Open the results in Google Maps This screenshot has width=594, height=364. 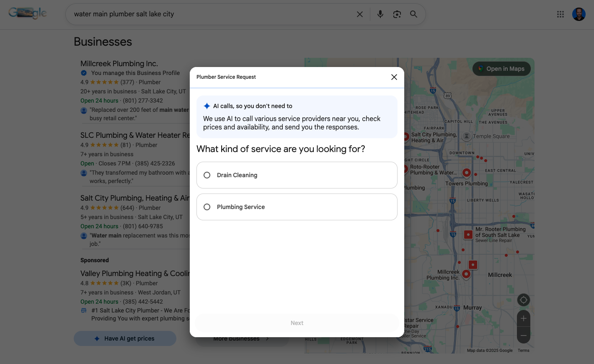501,68
